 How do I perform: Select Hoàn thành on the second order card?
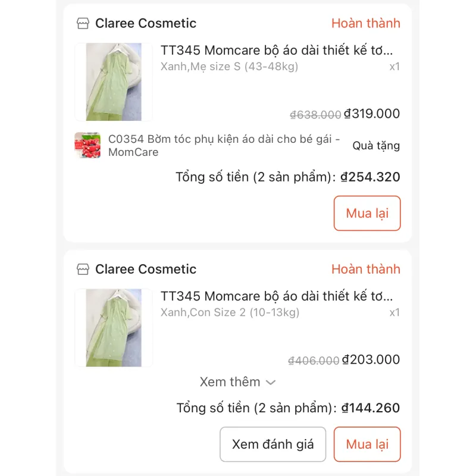click(x=367, y=269)
